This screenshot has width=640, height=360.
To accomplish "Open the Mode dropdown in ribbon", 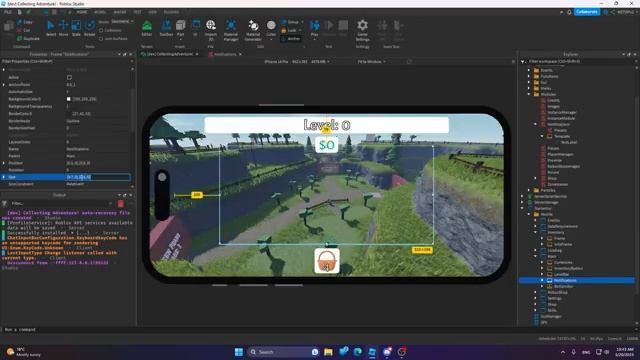I will point(122,22).
